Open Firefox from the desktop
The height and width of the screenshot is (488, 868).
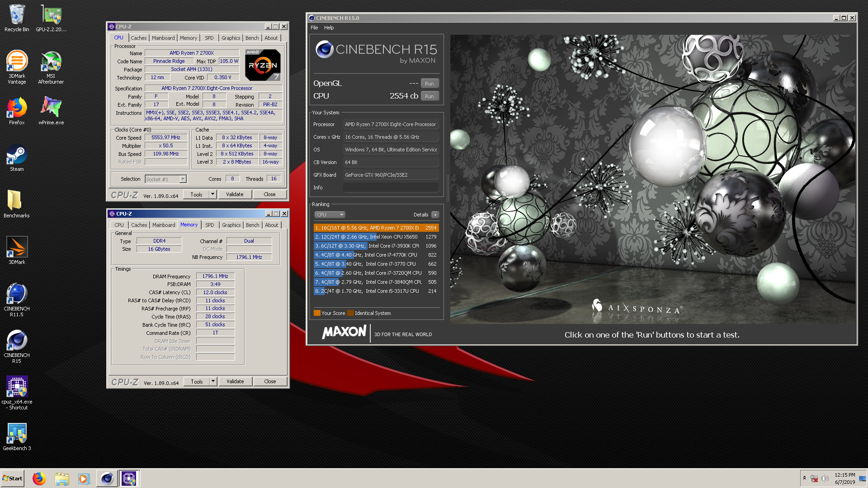click(17, 111)
